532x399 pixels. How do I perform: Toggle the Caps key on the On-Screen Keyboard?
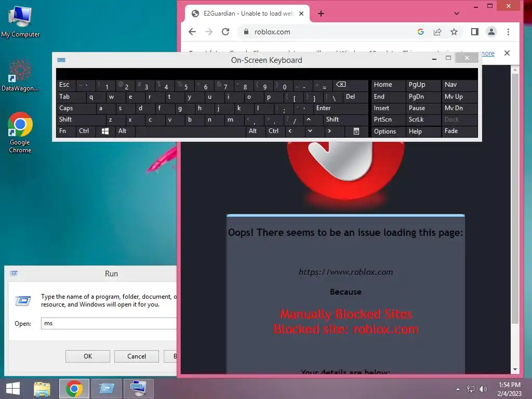(76, 108)
